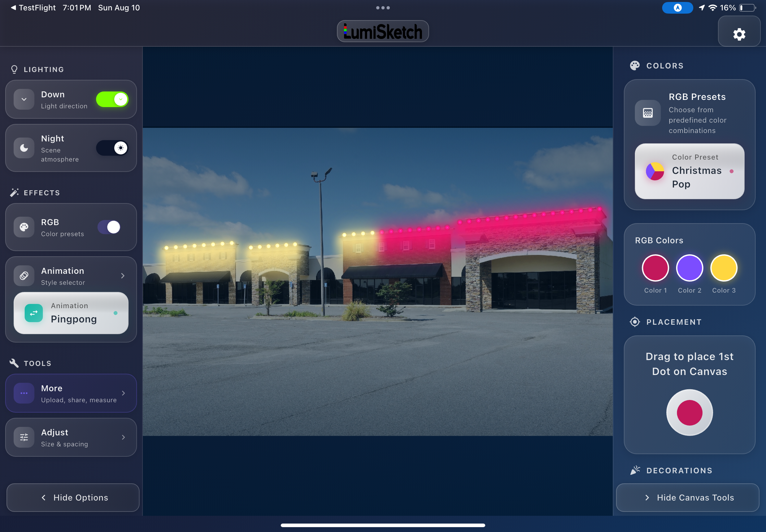This screenshot has height=532, width=766.
Task: Enable the Night atmosphere toggle
Action: pos(112,148)
